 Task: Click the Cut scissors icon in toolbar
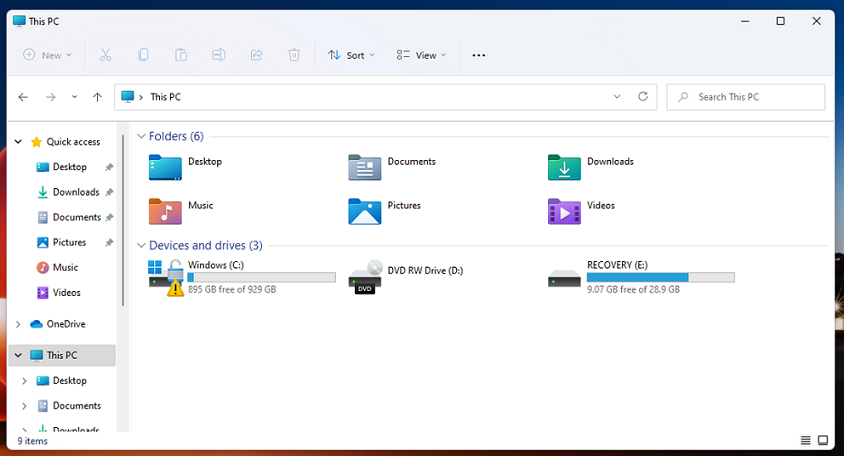(106, 55)
